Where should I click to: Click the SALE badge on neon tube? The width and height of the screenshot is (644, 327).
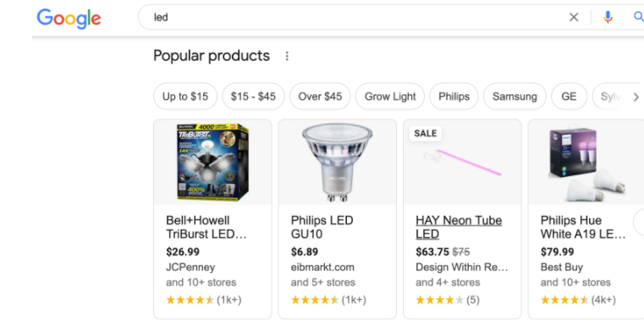426,133
